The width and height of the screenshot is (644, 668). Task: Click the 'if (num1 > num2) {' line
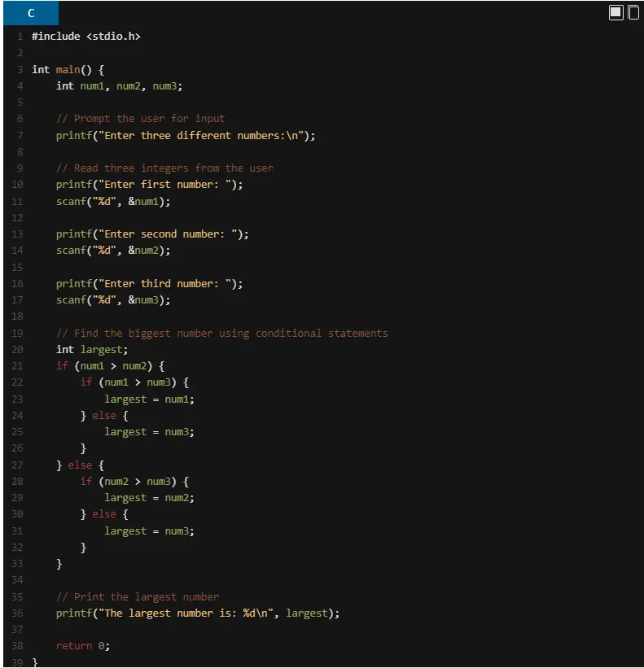pyautogui.click(x=110, y=366)
